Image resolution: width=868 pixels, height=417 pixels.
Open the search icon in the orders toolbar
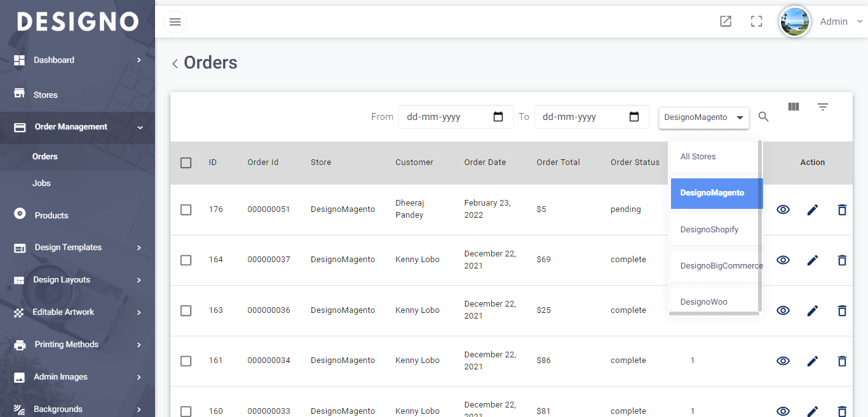coord(763,117)
